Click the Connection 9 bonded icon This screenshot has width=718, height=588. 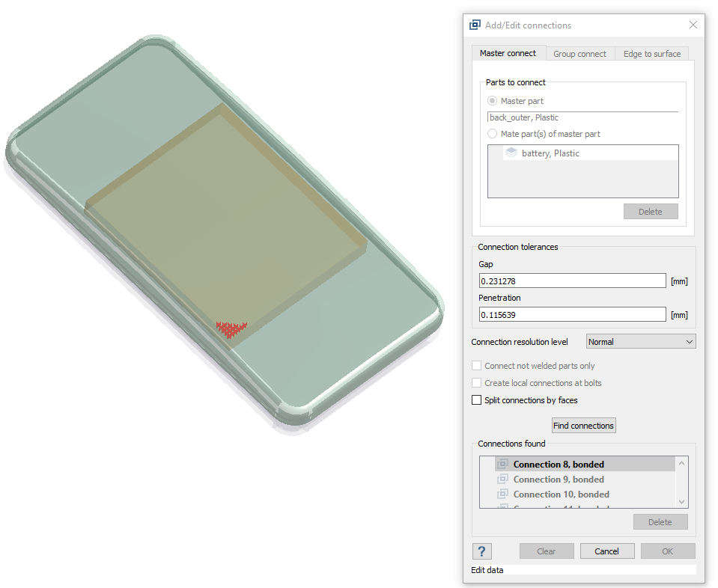[502, 480]
